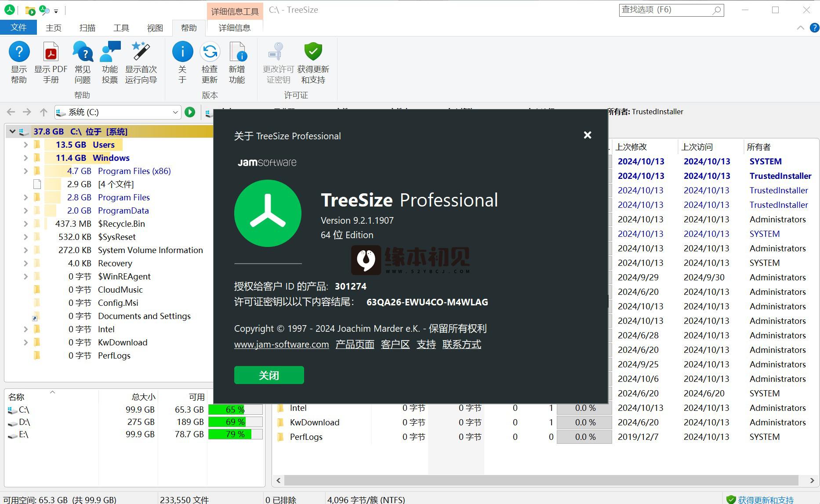Open the 文件 (File) menu tab
Image resolution: width=820 pixels, height=504 pixels.
[18, 28]
